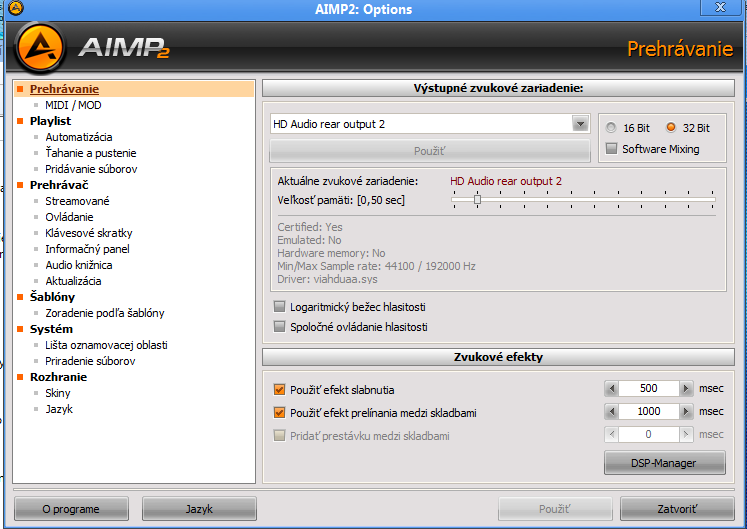Image resolution: width=747 pixels, height=529 pixels.
Task: Open Aktualizácia settings
Action: point(73,281)
